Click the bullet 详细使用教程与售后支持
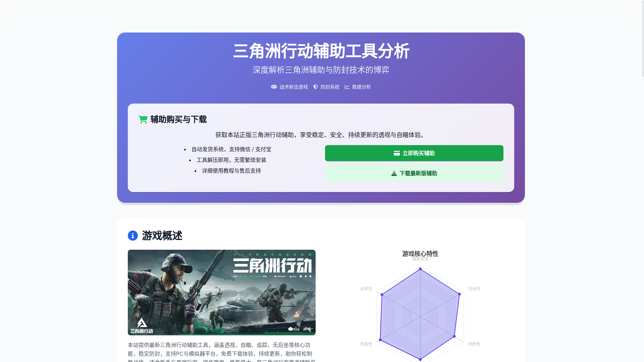Viewport: 644px width, 362px height. (231, 171)
